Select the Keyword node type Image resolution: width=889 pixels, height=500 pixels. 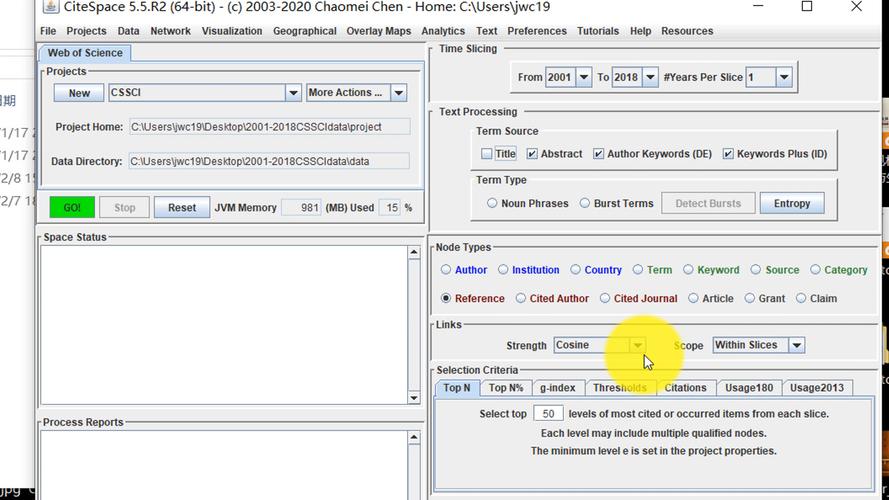pyautogui.click(x=688, y=270)
